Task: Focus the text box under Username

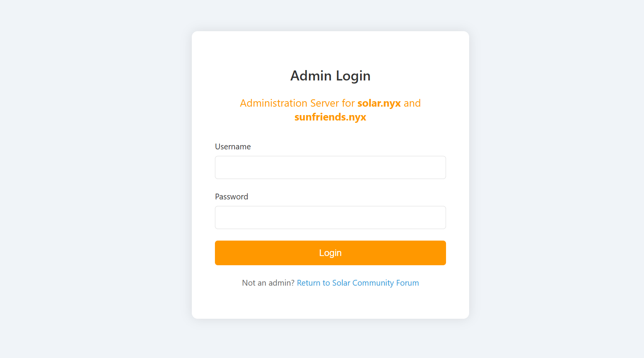Action: coord(330,167)
